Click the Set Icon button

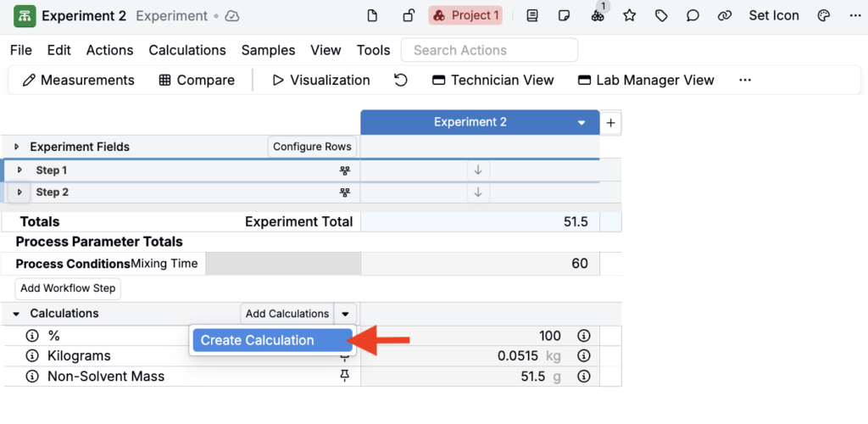pos(774,15)
